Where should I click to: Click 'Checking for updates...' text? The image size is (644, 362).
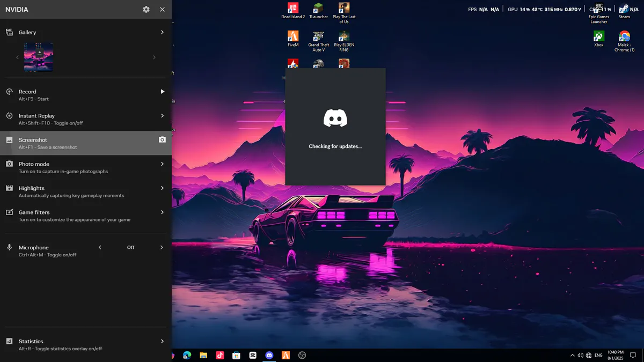tap(335, 146)
